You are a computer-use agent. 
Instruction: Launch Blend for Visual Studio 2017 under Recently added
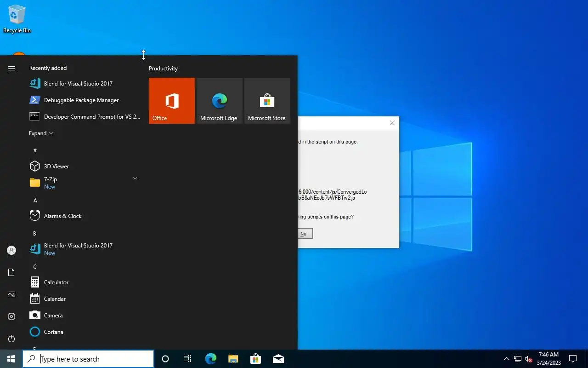[x=85, y=84]
